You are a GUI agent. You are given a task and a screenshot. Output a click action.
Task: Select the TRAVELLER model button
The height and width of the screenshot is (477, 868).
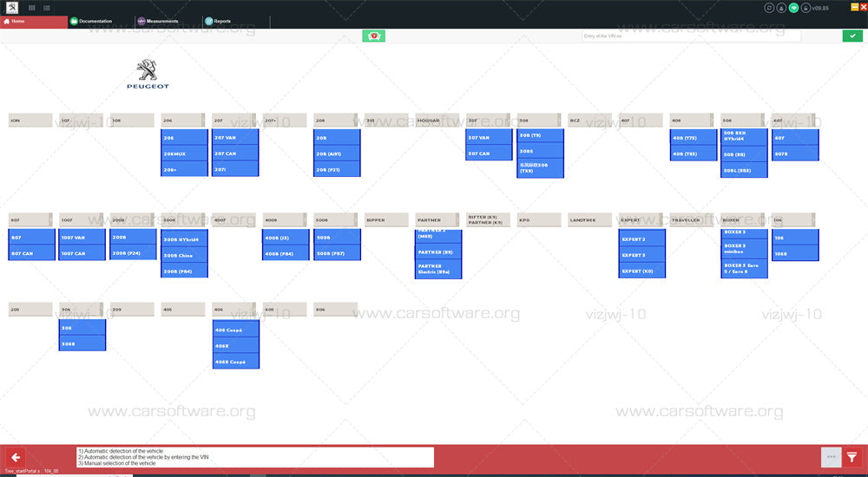coord(692,219)
